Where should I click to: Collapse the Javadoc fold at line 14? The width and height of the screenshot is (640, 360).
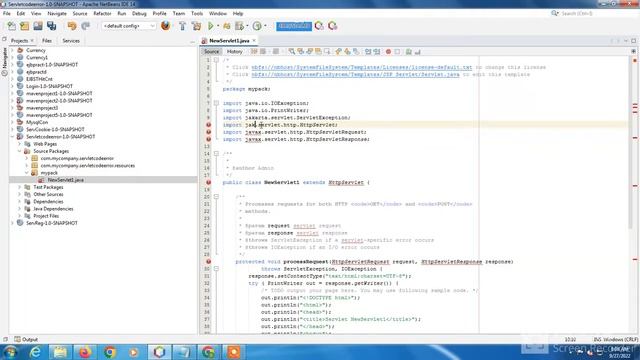[x=216, y=153]
